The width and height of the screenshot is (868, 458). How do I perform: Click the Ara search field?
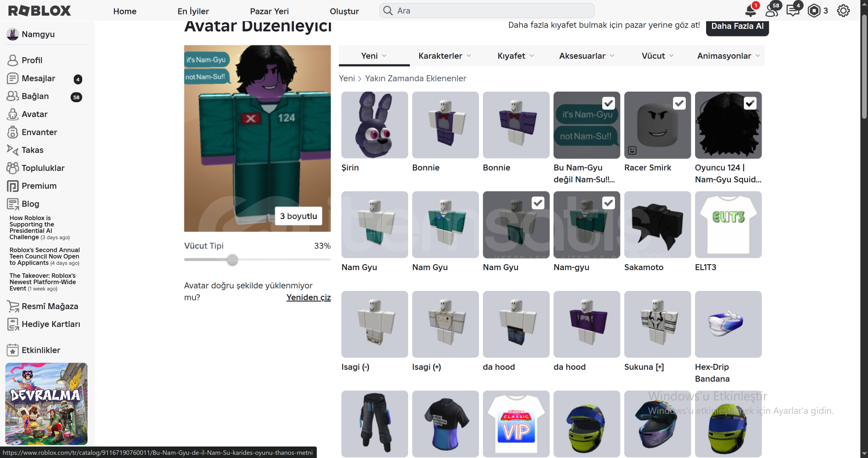487,11
